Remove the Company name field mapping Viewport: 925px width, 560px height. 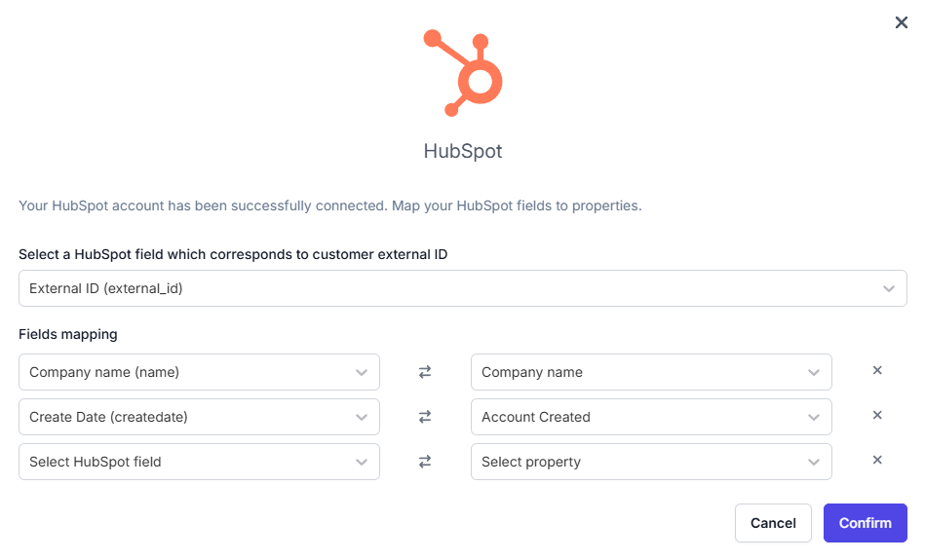[877, 370]
